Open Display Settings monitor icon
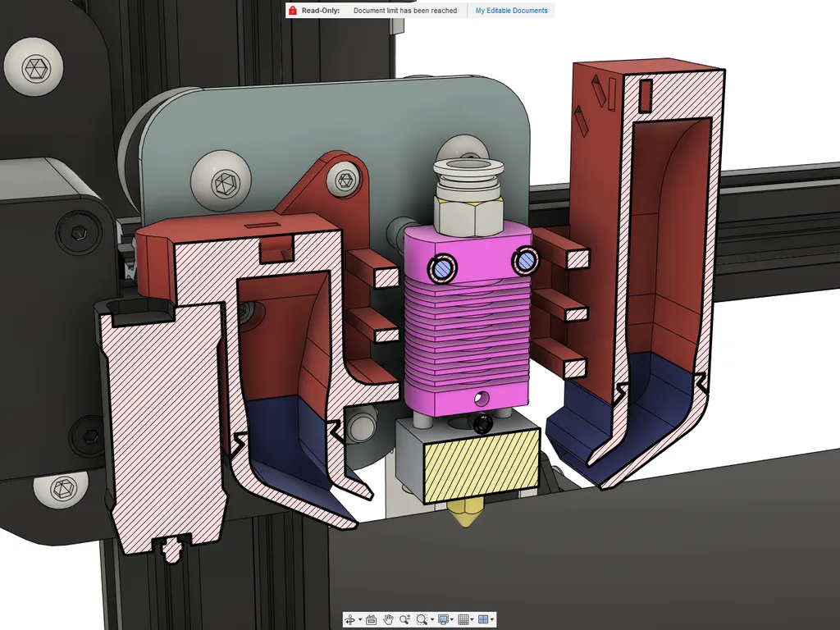 click(x=444, y=620)
